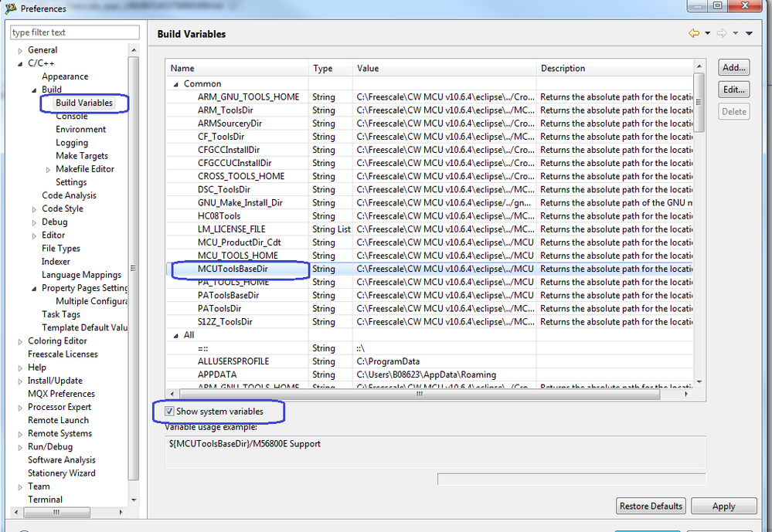Expand the Remote Systems node
Screen dimensions: 772x532
20,435
